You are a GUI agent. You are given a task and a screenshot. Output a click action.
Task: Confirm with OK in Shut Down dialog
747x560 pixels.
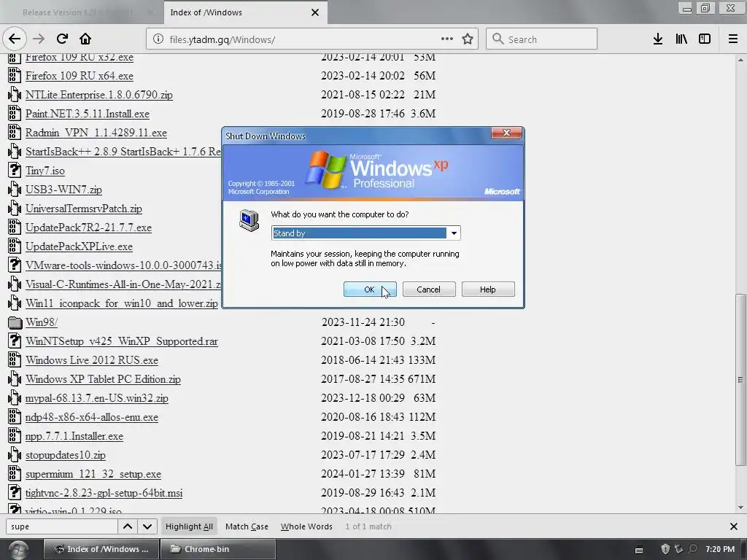point(370,289)
